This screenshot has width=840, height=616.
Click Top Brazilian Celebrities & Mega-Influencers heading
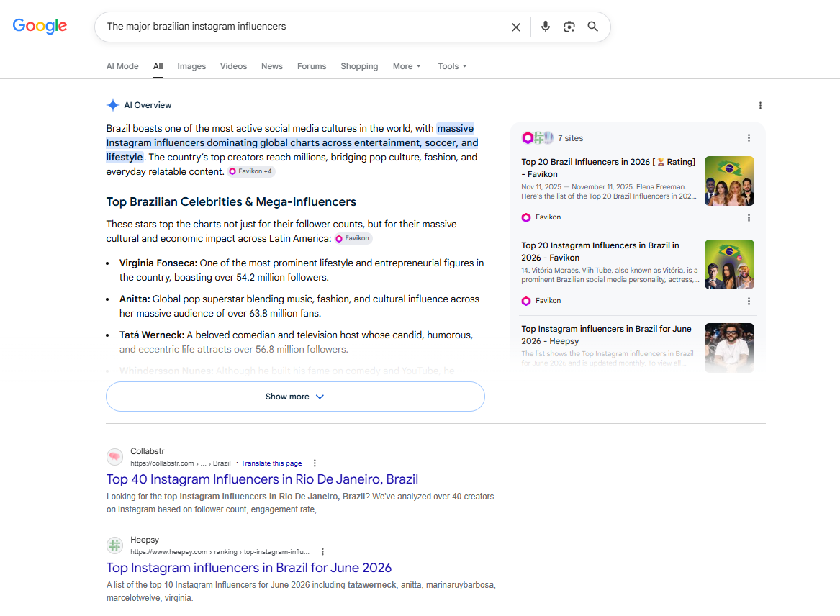(x=231, y=202)
